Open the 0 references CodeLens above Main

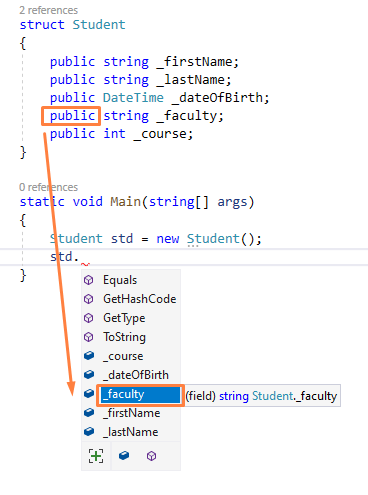[x=49, y=187]
